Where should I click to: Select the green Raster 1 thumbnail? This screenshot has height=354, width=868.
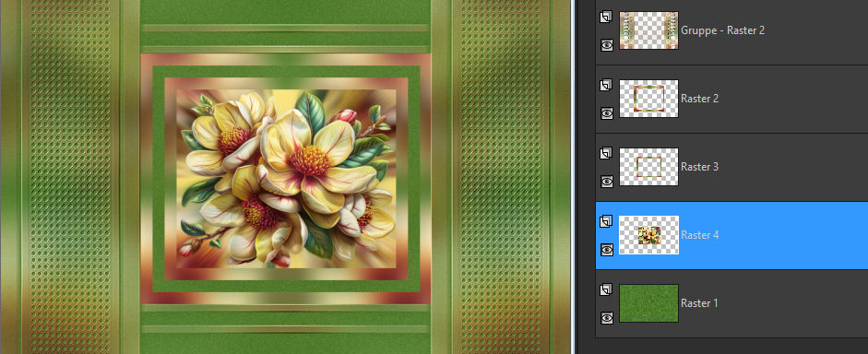click(x=648, y=303)
